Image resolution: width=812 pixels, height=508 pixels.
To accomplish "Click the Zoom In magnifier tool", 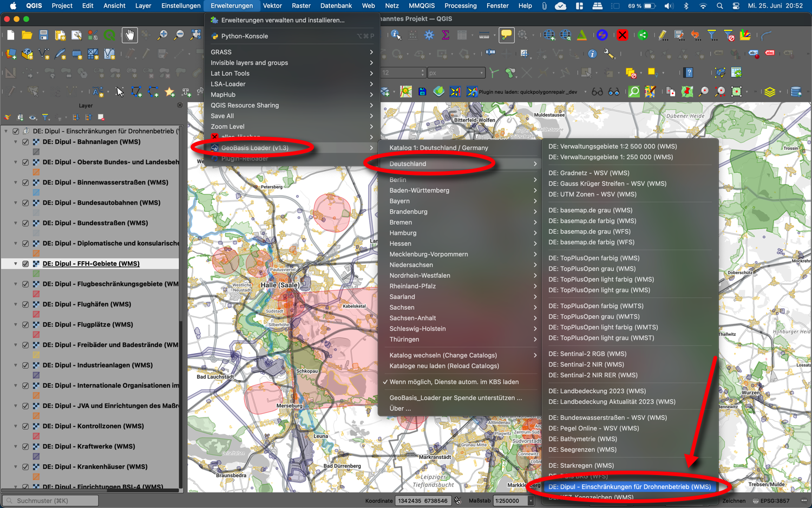I will click(162, 35).
